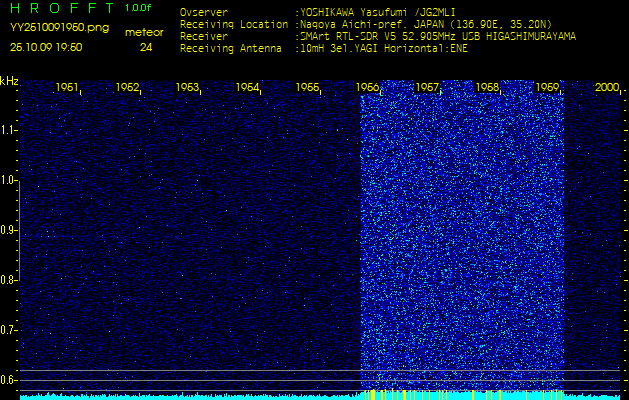Screen dimensions: 629x400
Task: Click the 1959 time marker
Action: 547,87
